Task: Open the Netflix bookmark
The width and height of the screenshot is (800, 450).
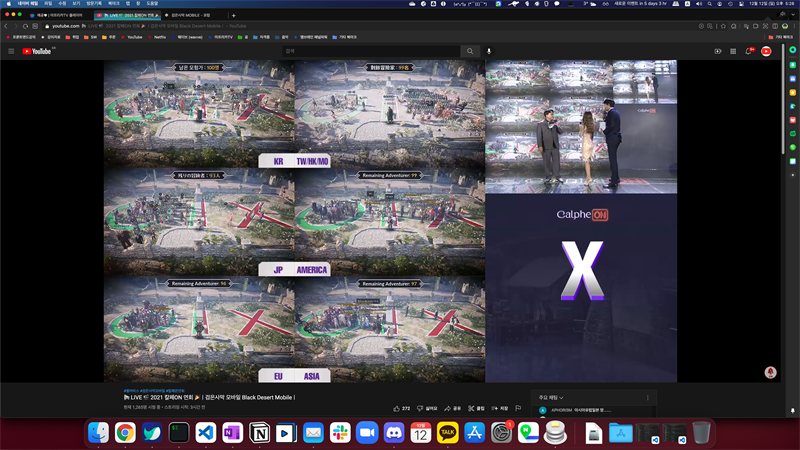Action: (157, 37)
